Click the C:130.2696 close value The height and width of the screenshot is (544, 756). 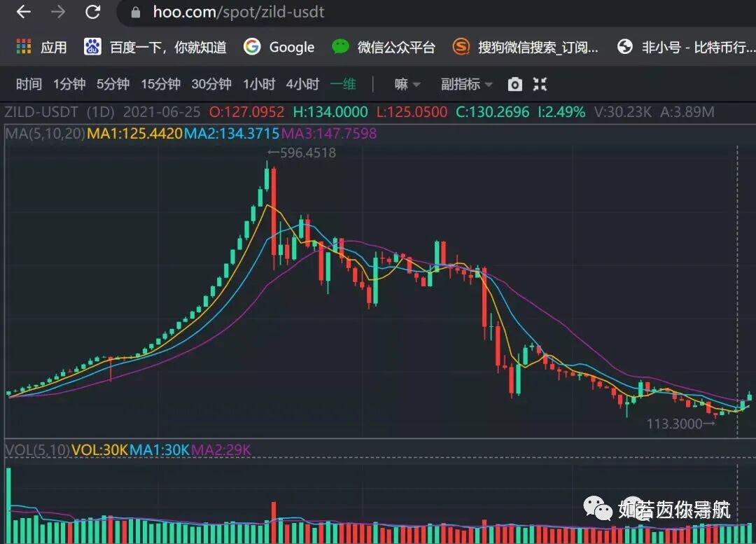(x=492, y=112)
